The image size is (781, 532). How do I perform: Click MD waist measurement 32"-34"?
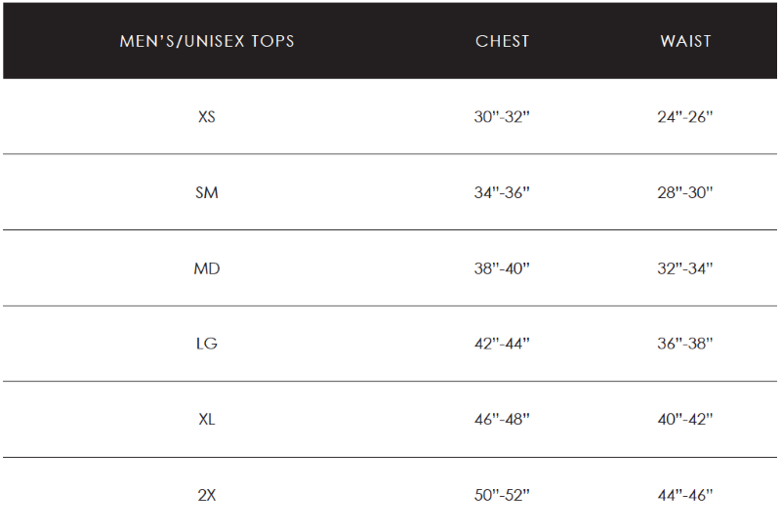pos(685,268)
